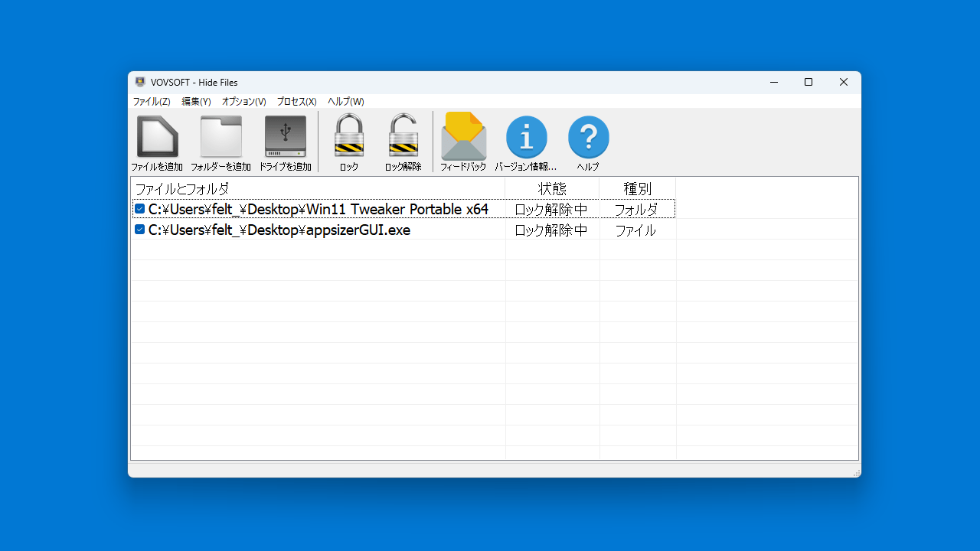Uncheck the Win11 Tweaker Portable x64 row checkbox
This screenshot has height=551, width=980.
tap(139, 208)
